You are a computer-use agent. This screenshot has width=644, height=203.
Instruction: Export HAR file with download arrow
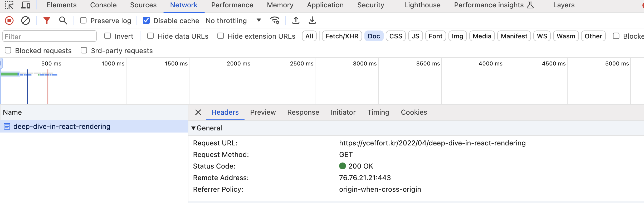pos(312,21)
